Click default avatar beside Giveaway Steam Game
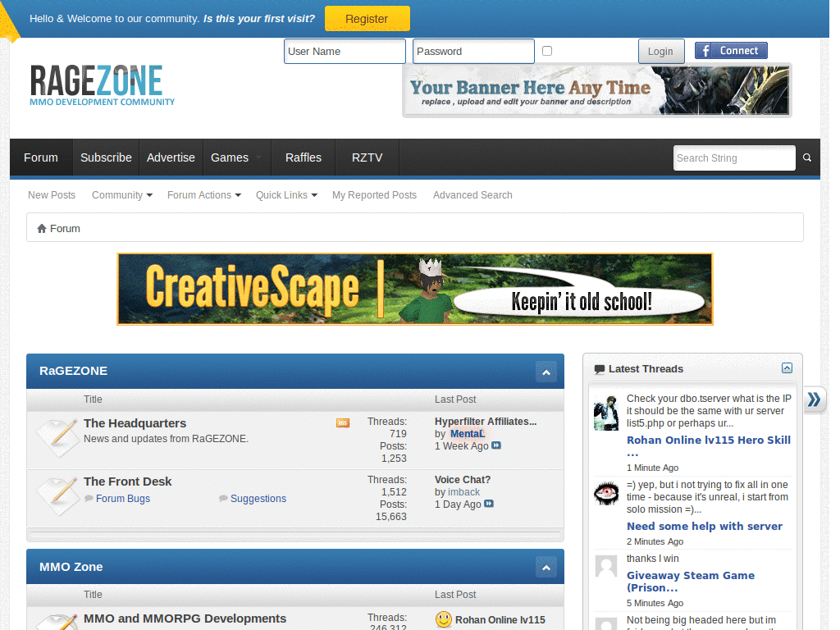The width and height of the screenshot is (840, 630). [606, 566]
